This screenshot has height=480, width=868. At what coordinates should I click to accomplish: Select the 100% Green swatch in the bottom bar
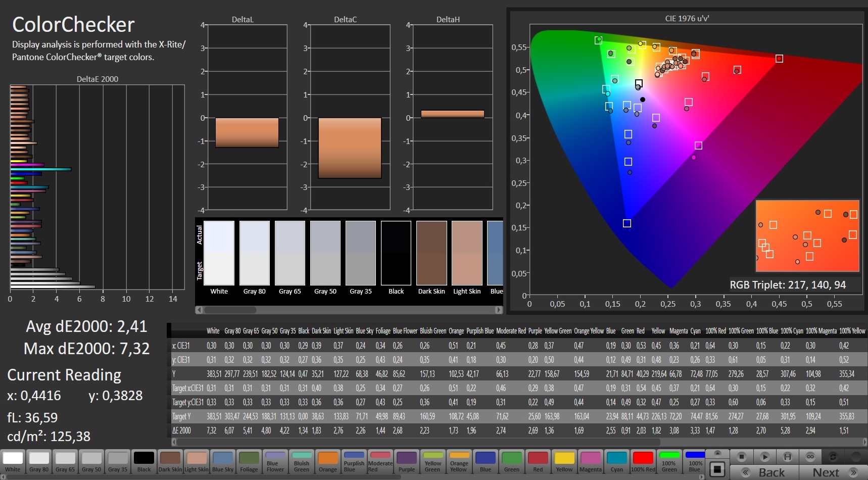(x=669, y=462)
